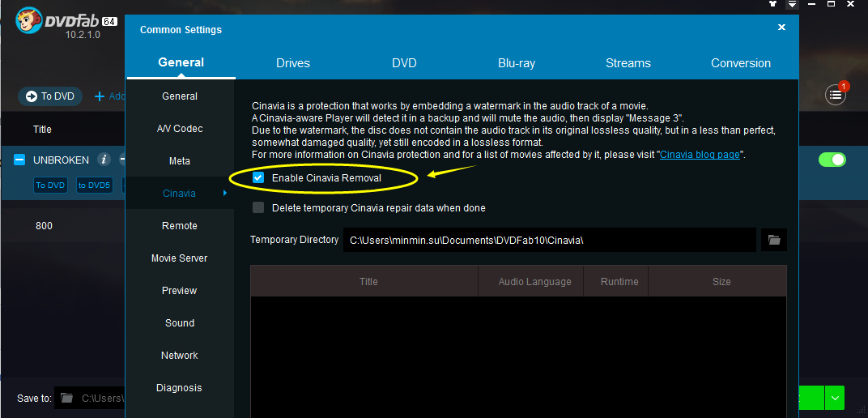The image size is (868, 418).
Task: Switch to the Conversion tab
Action: (741, 63)
